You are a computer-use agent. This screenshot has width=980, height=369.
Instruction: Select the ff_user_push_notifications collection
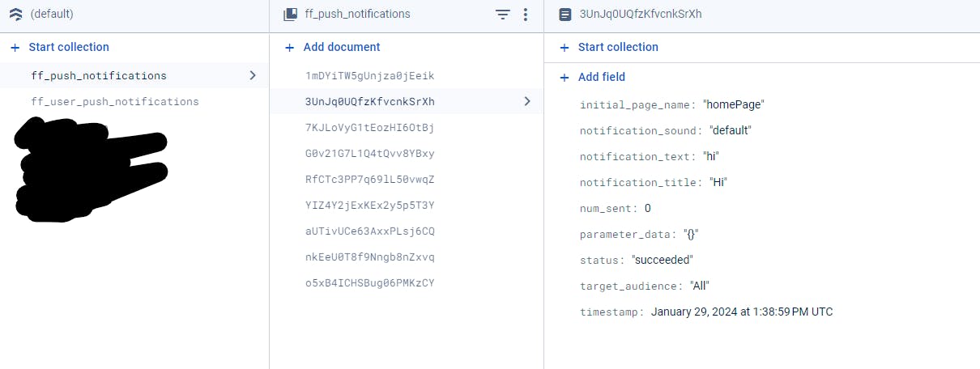pyautogui.click(x=114, y=101)
